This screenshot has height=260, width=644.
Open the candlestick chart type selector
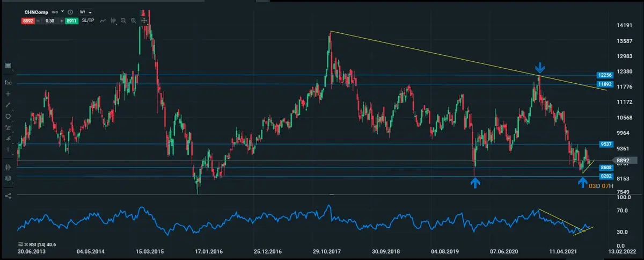(113, 21)
